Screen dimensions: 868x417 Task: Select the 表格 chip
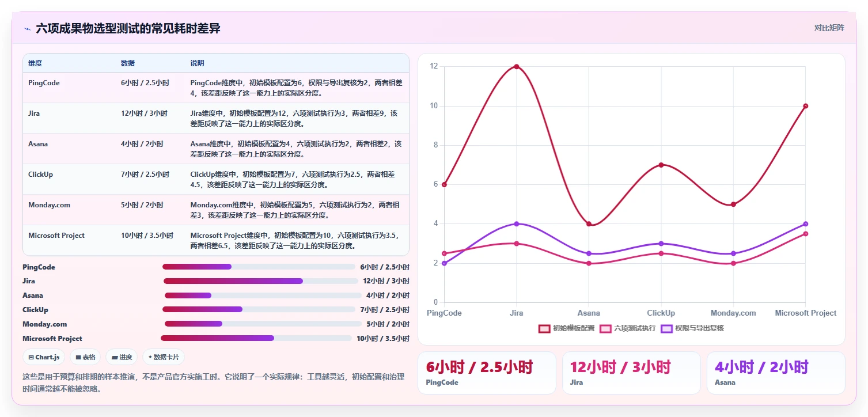85,357
